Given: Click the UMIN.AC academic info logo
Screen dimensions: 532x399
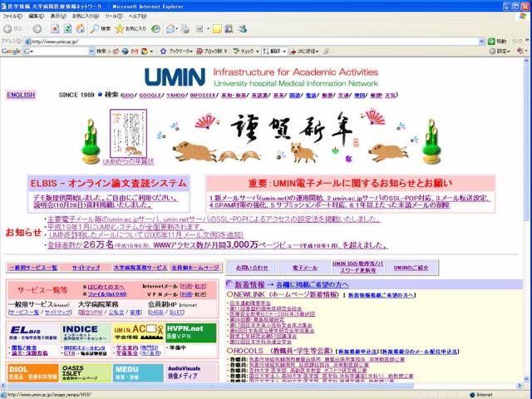Looking at the screenshot, I should [x=135, y=332].
